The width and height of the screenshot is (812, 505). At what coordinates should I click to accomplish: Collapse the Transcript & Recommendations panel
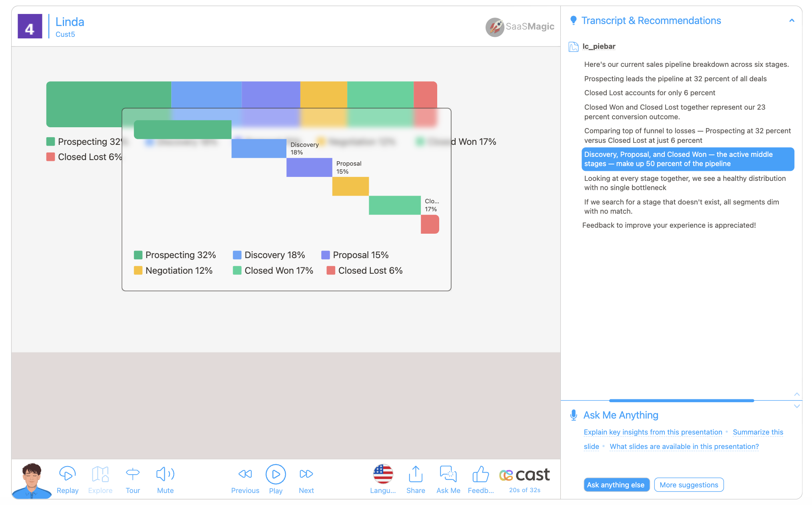pyautogui.click(x=792, y=21)
